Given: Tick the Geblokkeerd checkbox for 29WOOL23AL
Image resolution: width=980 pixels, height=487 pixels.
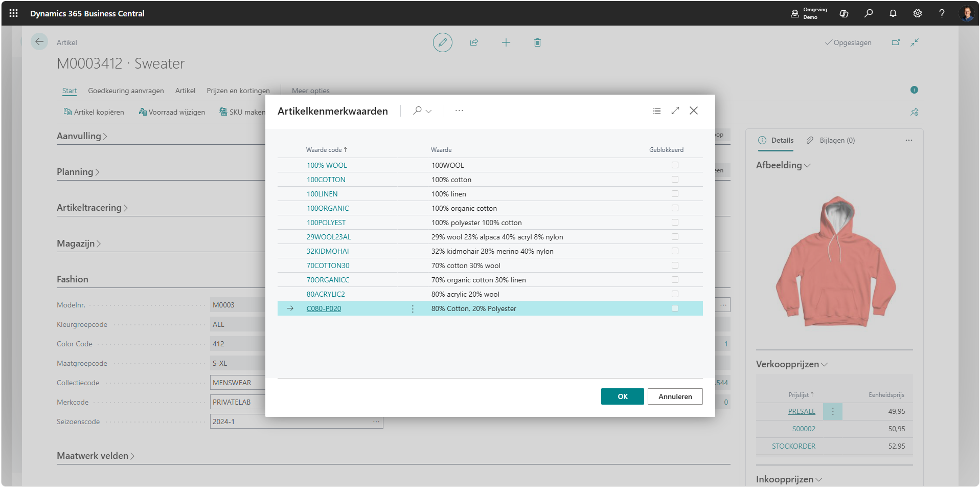Looking at the screenshot, I should (x=675, y=237).
